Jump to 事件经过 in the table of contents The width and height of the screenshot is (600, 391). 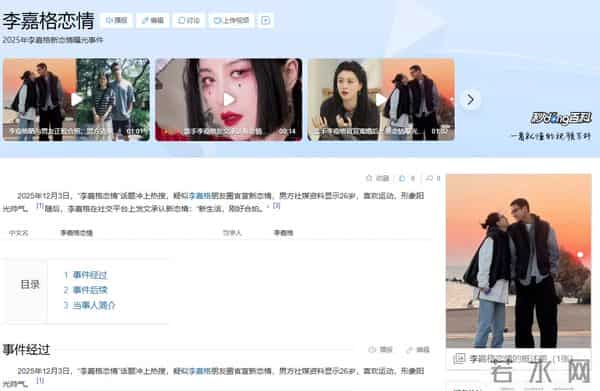click(x=90, y=275)
